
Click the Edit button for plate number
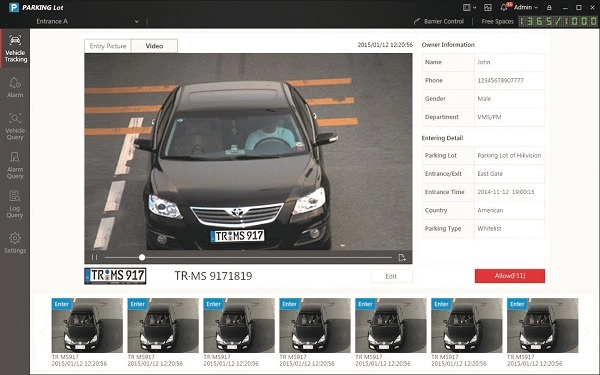click(391, 276)
